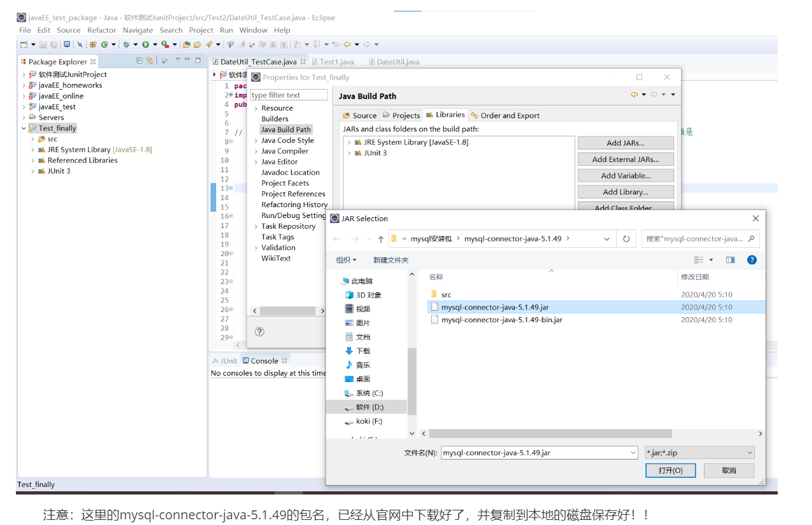Open the 组织 dropdown menu
This screenshot has width=812, height=525.
tap(346, 260)
